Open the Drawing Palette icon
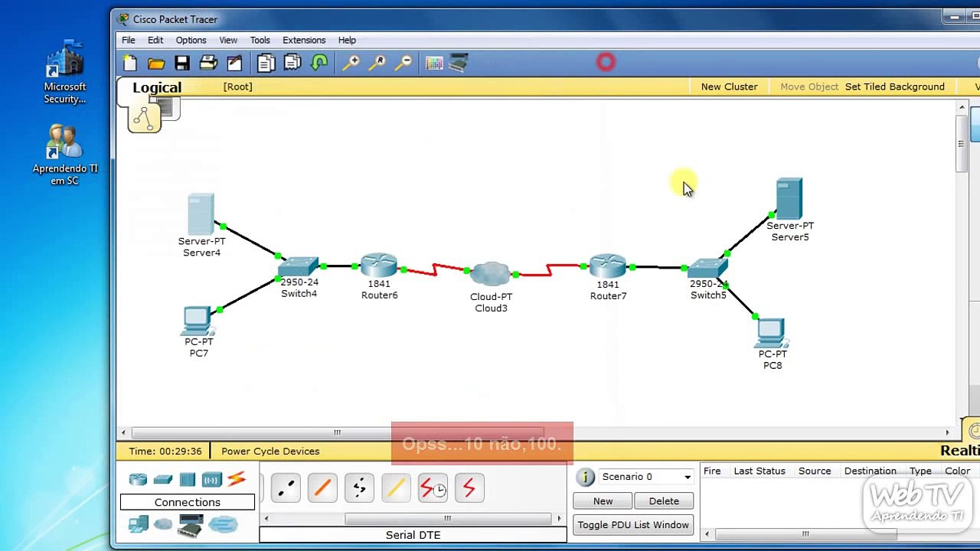980x551 pixels. click(x=434, y=64)
